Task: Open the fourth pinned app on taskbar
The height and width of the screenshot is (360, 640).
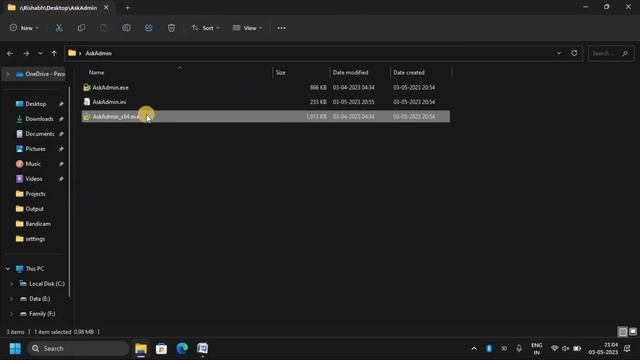Action: pos(202,349)
